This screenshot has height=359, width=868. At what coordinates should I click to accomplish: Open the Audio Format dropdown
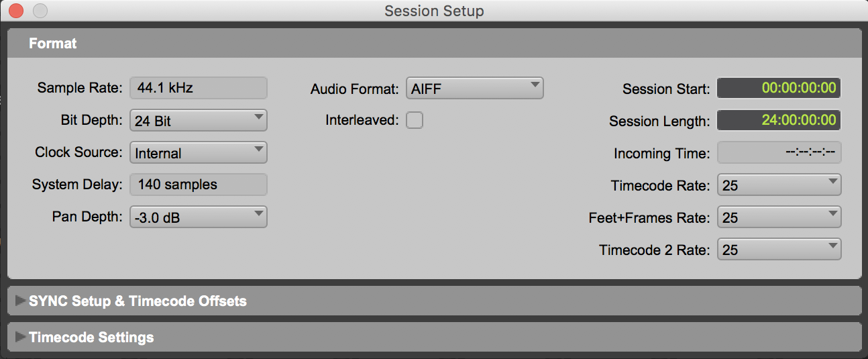(474, 89)
